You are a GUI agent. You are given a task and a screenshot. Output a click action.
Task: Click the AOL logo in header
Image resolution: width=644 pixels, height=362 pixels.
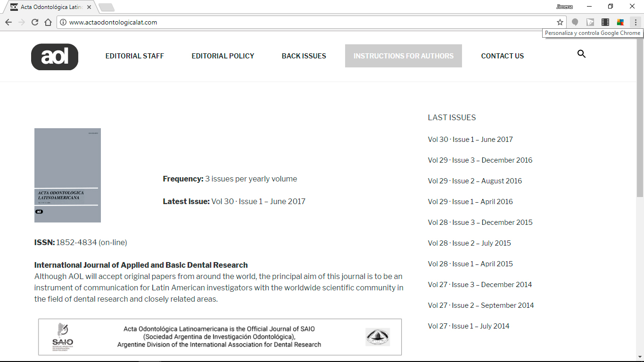[55, 57]
